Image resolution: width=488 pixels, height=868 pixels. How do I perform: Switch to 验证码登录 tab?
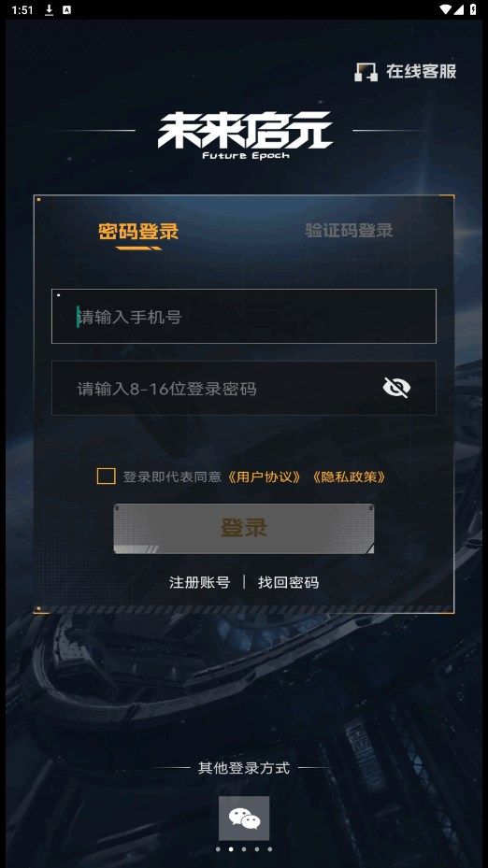[349, 230]
